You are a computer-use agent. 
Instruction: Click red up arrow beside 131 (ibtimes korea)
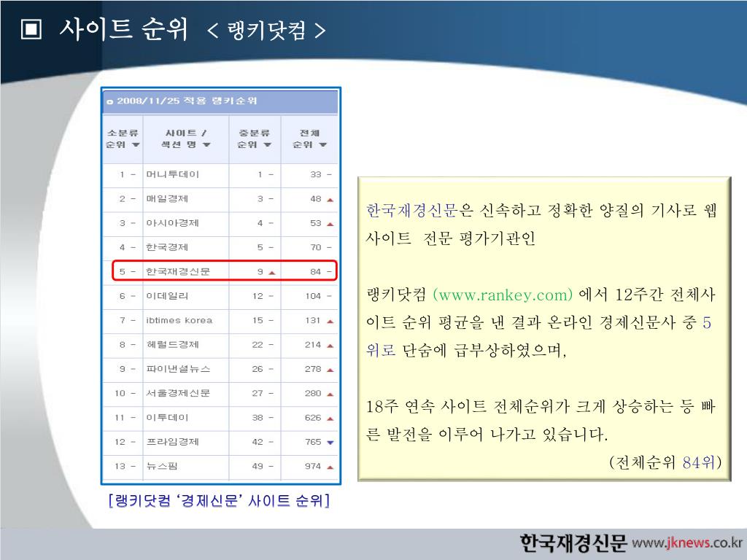(x=330, y=322)
